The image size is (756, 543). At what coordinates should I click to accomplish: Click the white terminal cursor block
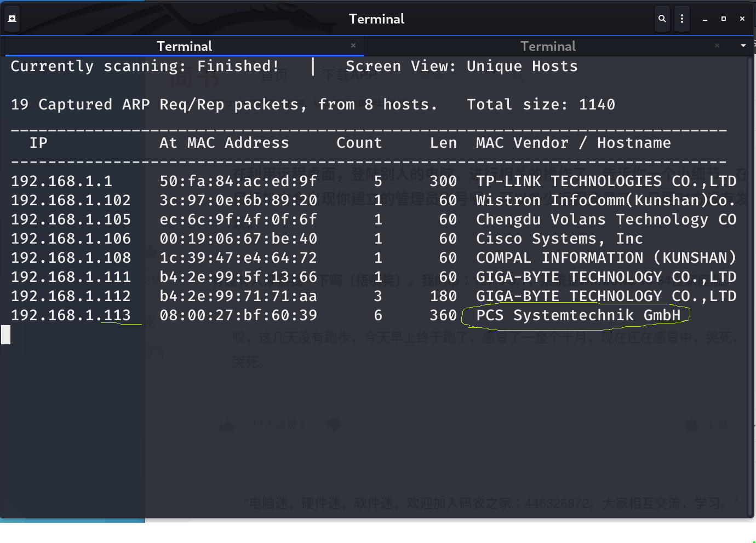[6, 334]
